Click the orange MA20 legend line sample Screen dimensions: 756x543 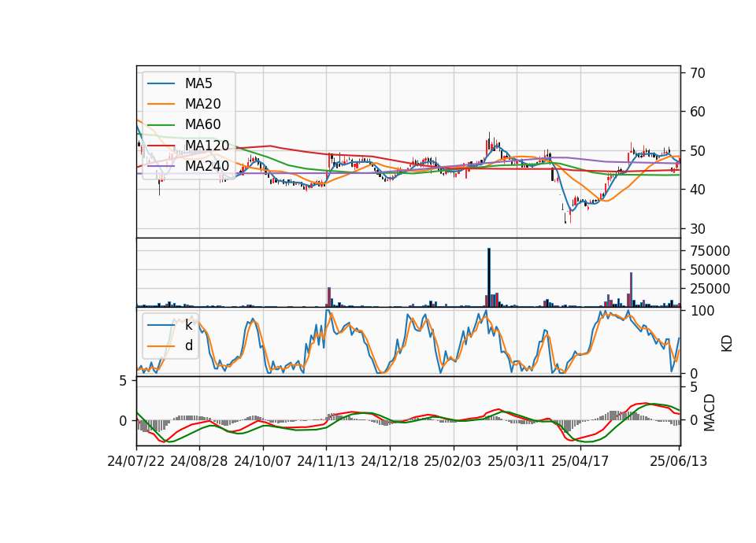click(161, 104)
